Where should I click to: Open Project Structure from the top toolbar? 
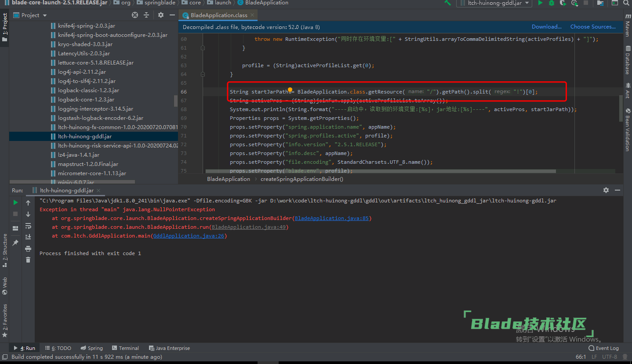click(601, 3)
